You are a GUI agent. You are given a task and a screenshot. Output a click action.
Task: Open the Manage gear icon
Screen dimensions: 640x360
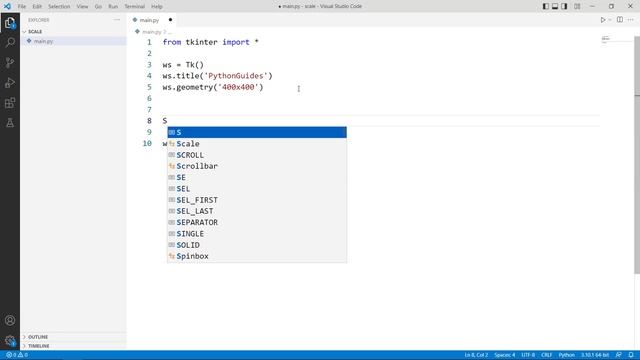[x=10, y=340]
